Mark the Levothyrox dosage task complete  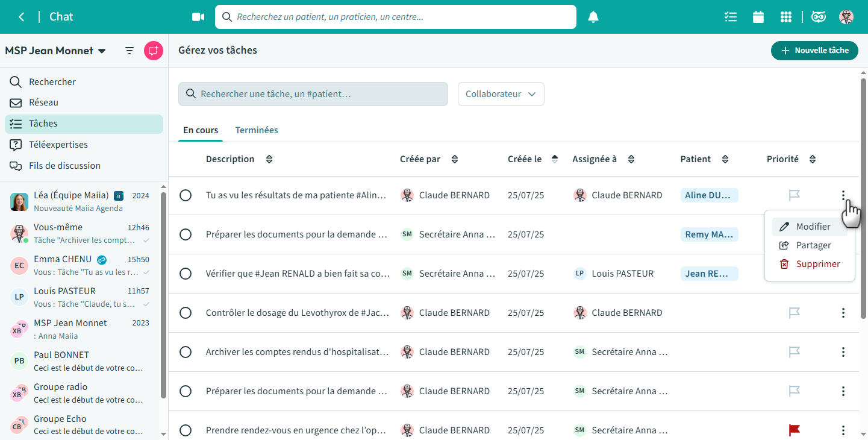click(x=186, y=313)
